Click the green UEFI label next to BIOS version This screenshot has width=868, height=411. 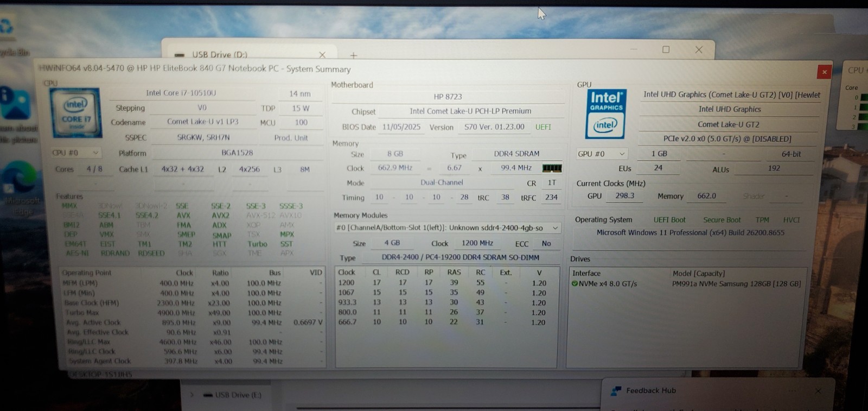543,127
